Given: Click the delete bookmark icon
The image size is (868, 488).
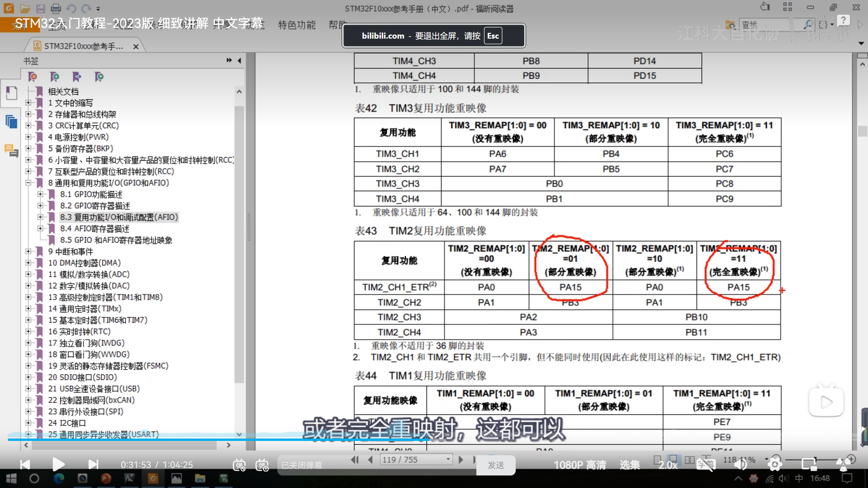Looking at the screenshot, I should point(33,77).
